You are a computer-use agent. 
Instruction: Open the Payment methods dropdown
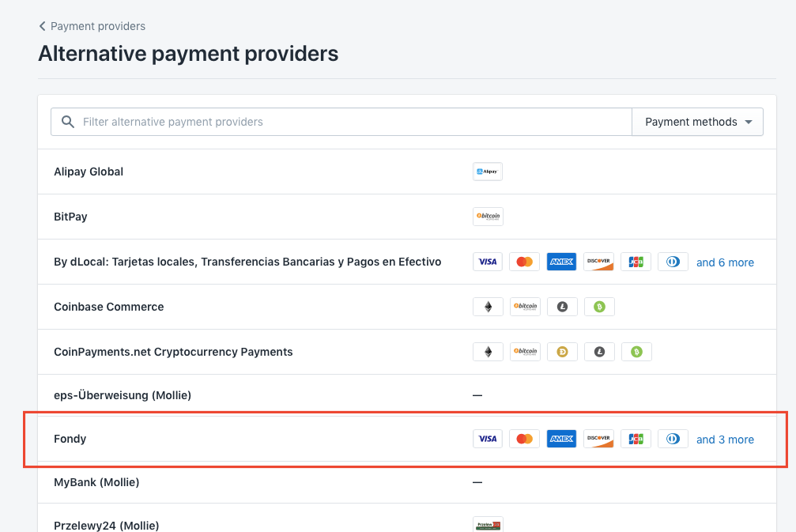pos(697,122)
